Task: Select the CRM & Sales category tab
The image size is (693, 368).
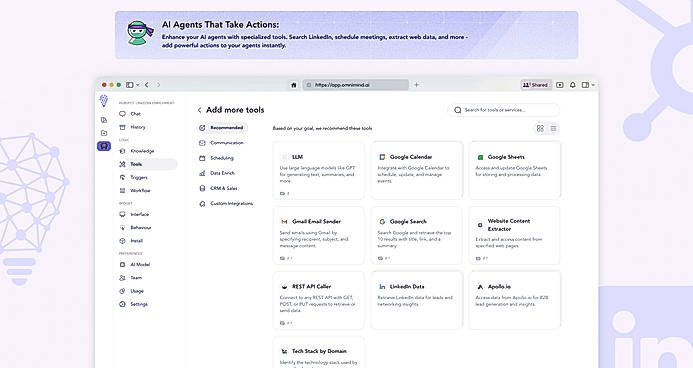Action: 218,188
